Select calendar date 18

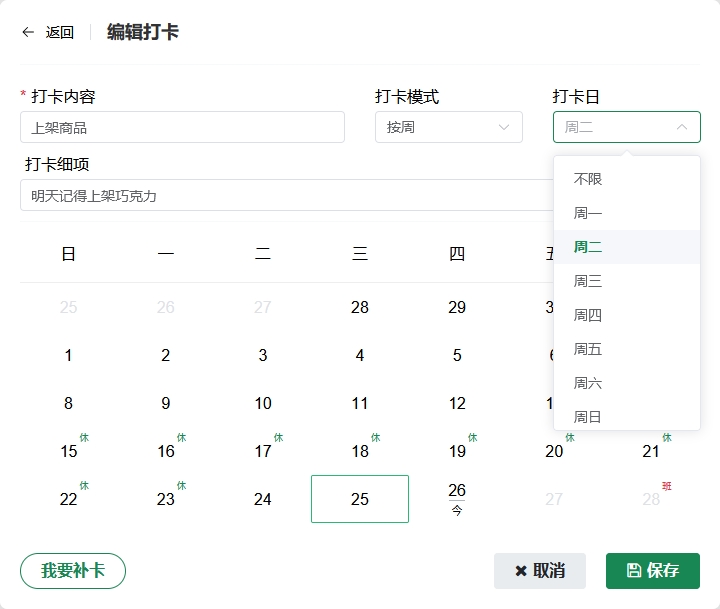click(360, 451)
